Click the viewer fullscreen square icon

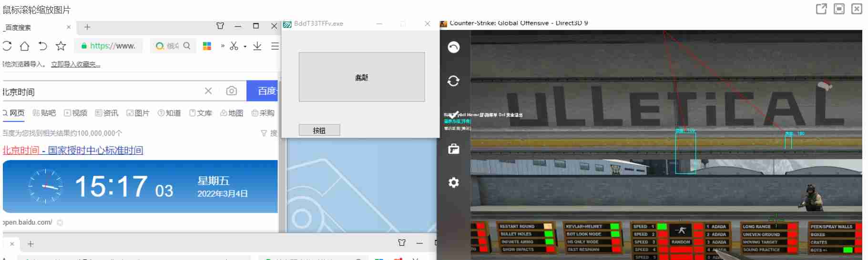(x=839, y=9)
